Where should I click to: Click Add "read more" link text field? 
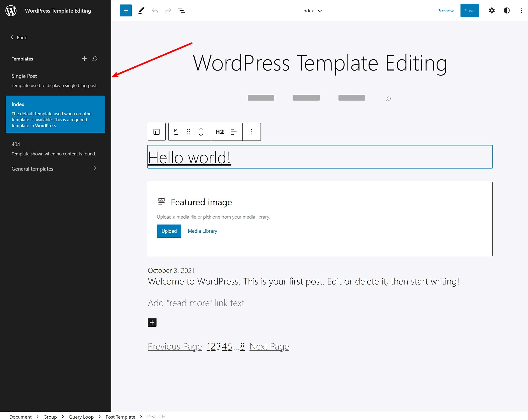point(196,303)
